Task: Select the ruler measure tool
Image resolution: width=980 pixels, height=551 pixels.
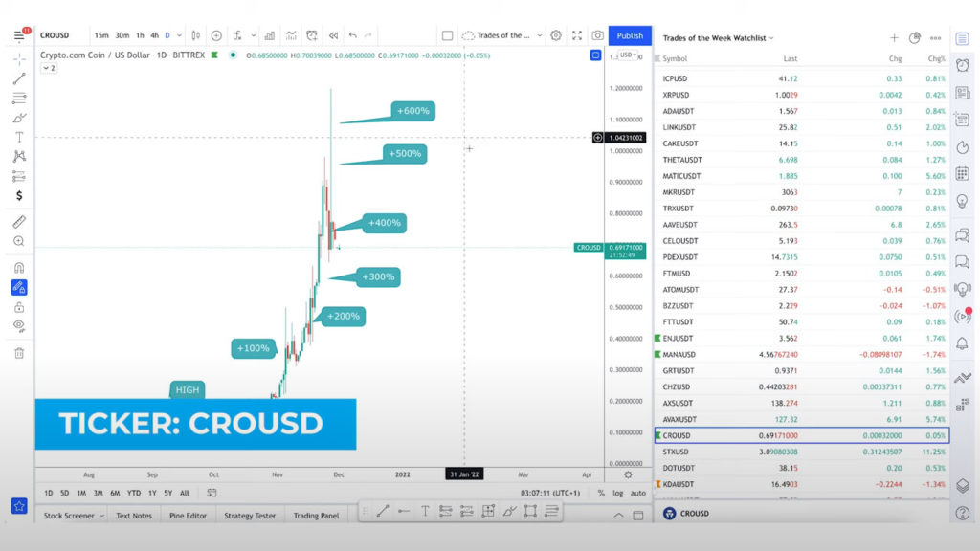Action: click(19, 222)
